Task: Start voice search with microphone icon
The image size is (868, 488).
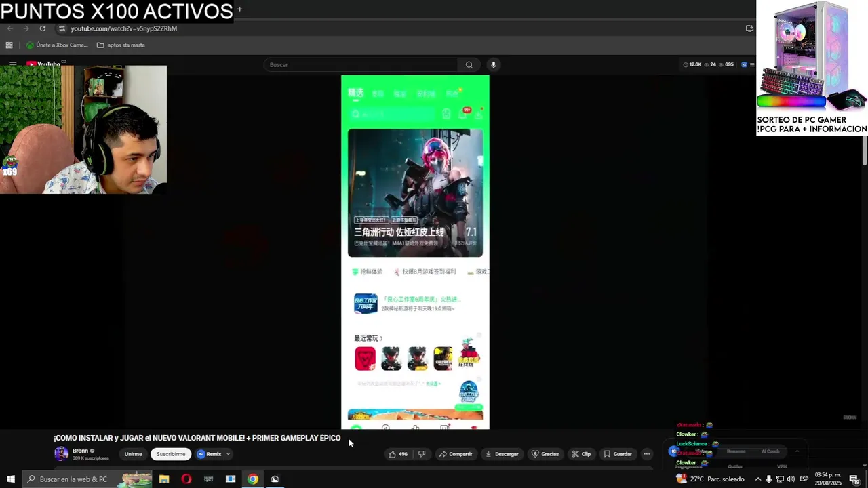Action: pos(494,64)
